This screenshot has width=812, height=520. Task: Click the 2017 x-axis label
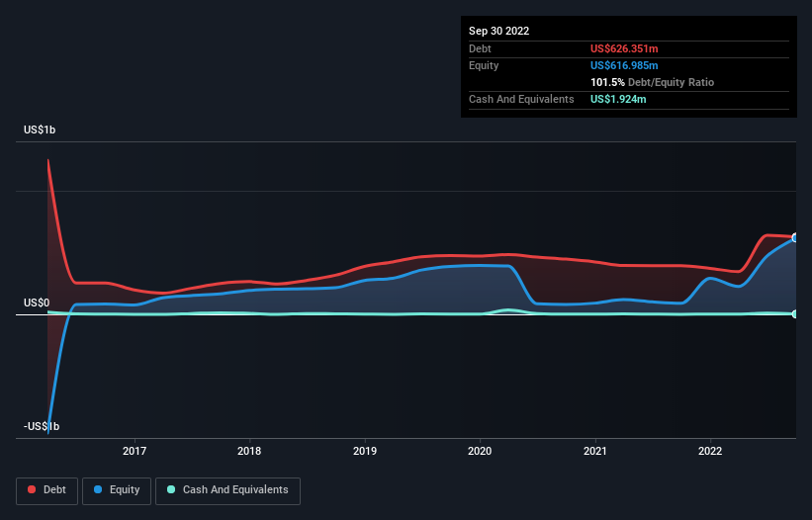pyautogui.click(x=135, y=451)
